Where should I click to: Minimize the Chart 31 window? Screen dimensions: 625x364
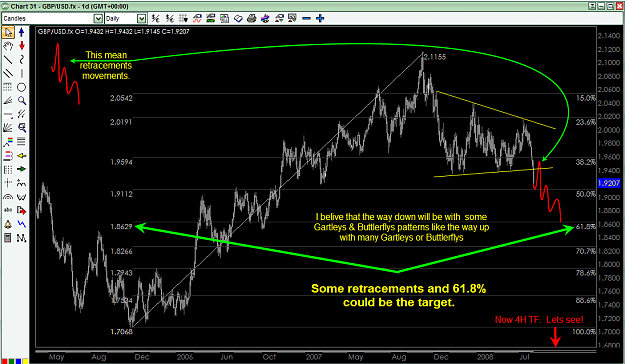[601, 6]
